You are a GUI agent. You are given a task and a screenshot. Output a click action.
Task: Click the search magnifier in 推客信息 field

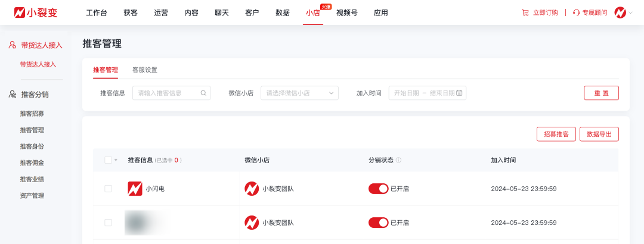203,93
